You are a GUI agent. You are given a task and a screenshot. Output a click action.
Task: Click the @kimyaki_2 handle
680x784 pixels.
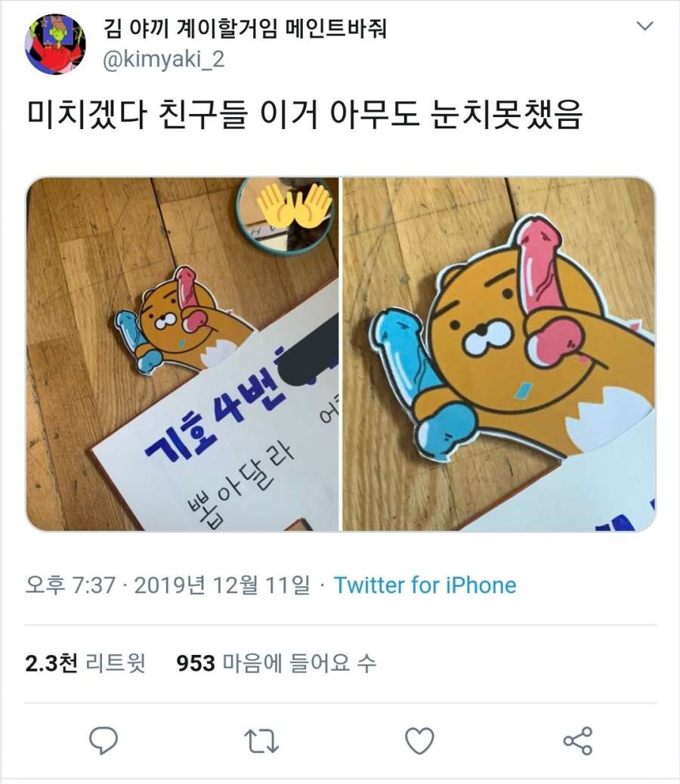click(163, 60)
